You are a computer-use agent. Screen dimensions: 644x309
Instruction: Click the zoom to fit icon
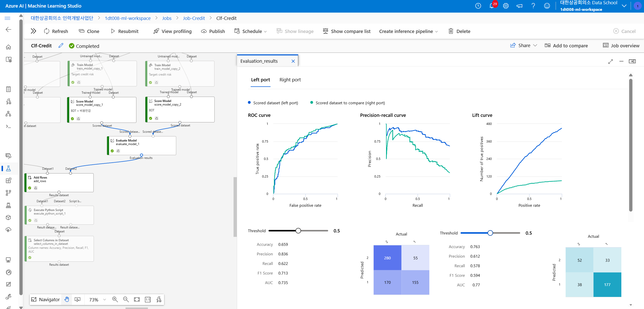[137, 299]
